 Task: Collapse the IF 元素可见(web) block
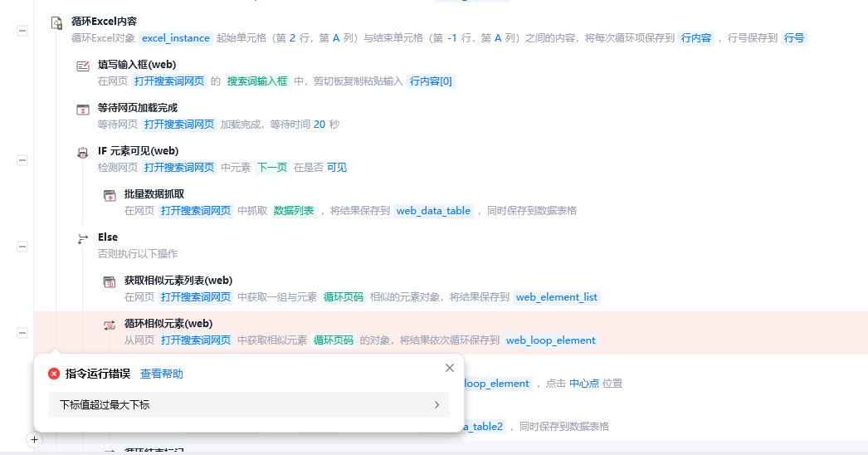point(22,160)
